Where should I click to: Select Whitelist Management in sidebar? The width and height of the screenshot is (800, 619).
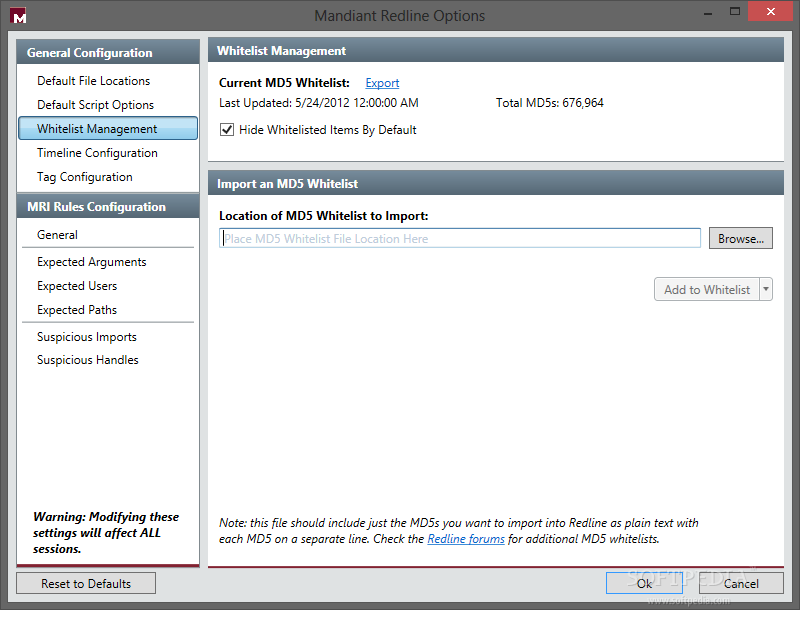click(x=108, y=129)
